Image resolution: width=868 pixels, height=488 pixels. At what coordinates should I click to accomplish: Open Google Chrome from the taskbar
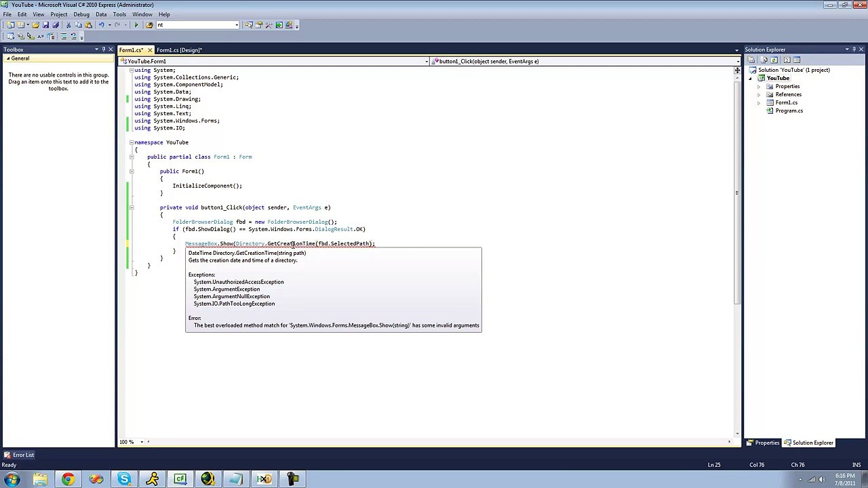pyautogui.click(x=68, y=479)
